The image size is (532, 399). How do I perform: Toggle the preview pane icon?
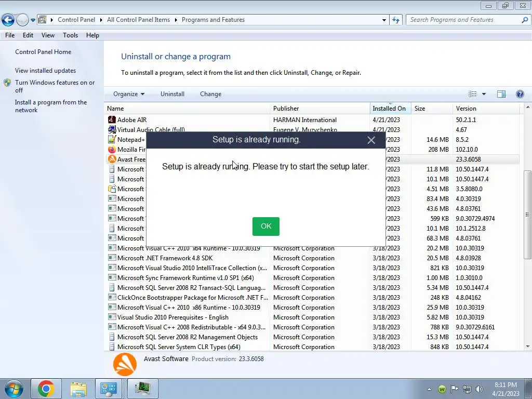(x=501, y=94)
